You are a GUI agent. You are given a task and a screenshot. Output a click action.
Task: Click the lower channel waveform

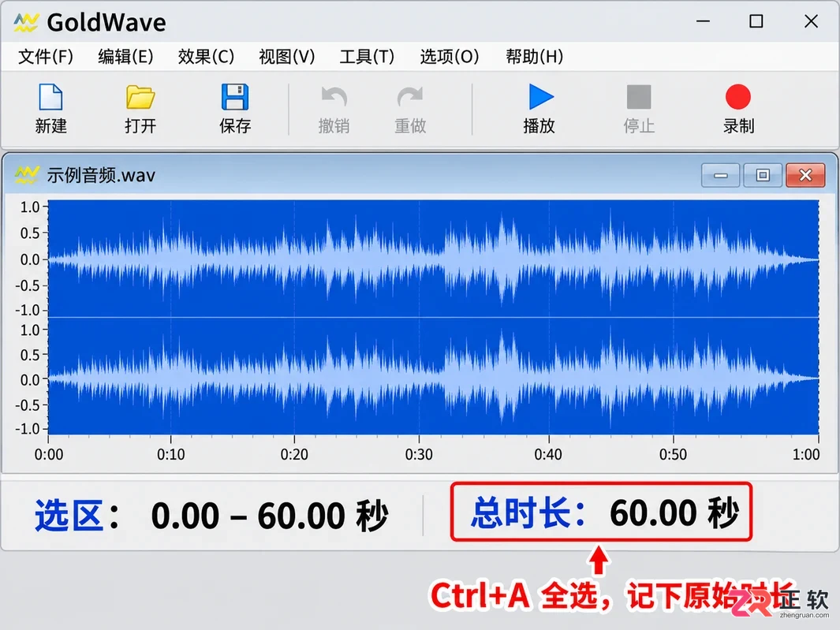[x=433, y=376]
